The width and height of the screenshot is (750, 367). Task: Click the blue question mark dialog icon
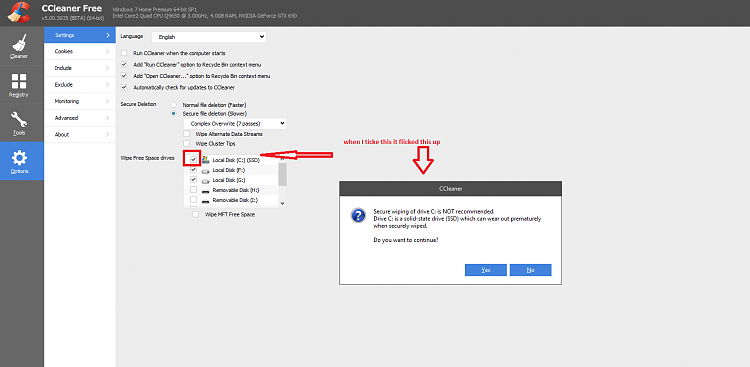[x=358, y=215]
